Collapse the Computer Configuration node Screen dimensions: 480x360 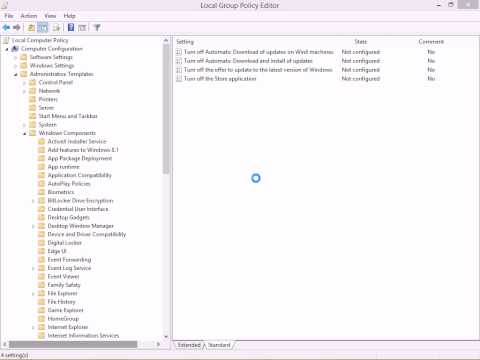[7, 49]
